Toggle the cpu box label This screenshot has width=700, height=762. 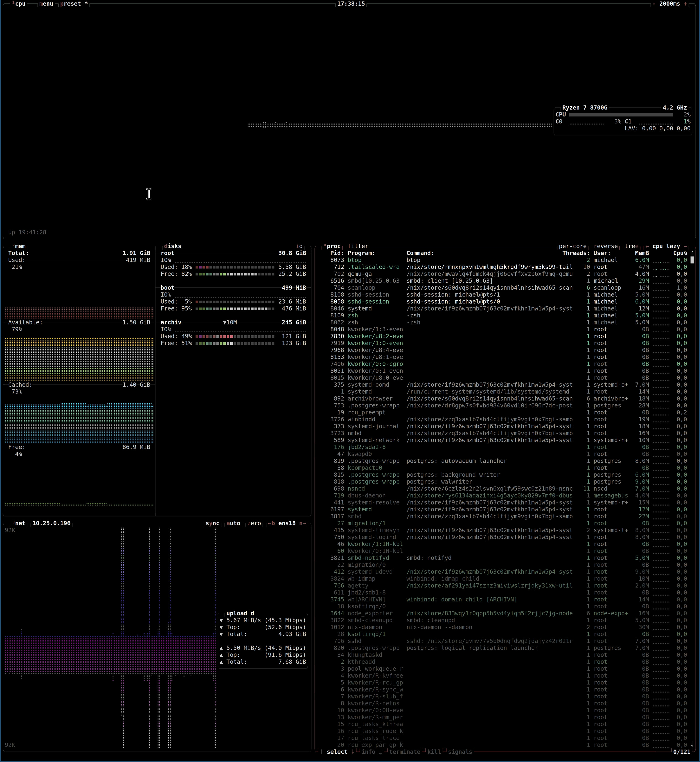coord(19,4)
